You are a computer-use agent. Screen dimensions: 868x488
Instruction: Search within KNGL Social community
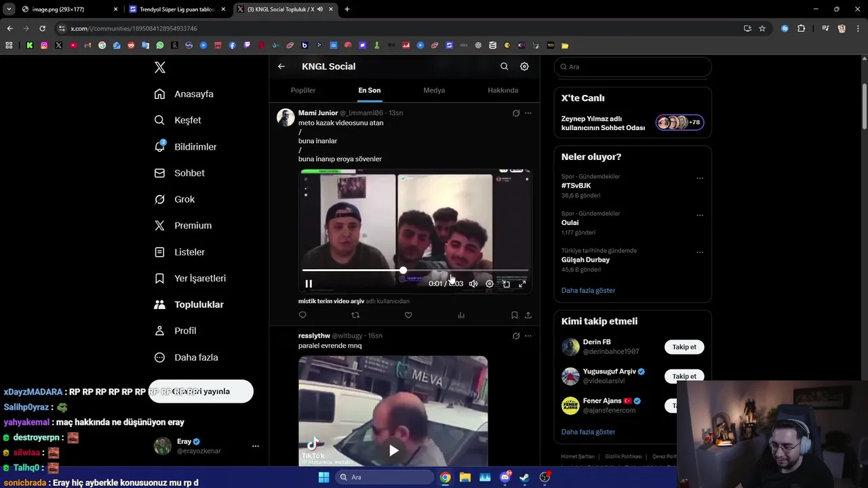click(504, 66)
